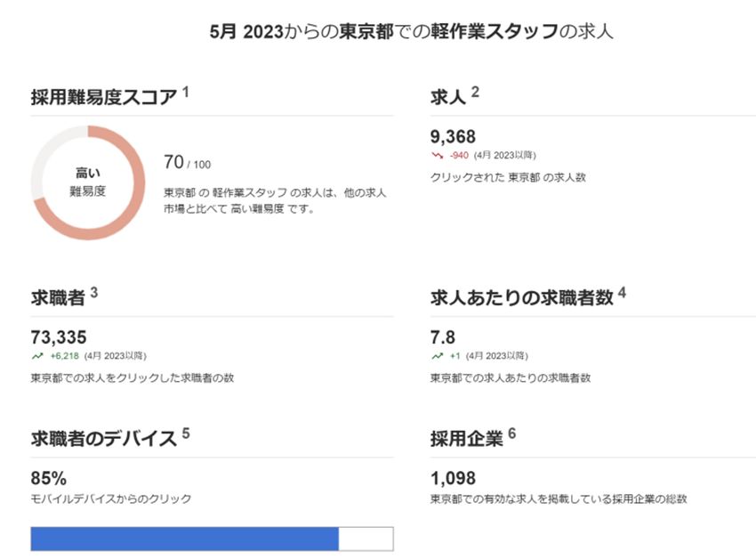Viewport: 756px width, 559px height.
Task: Click the green upward trend arrow beside +6,218
Action: click(x=36, y=355)
